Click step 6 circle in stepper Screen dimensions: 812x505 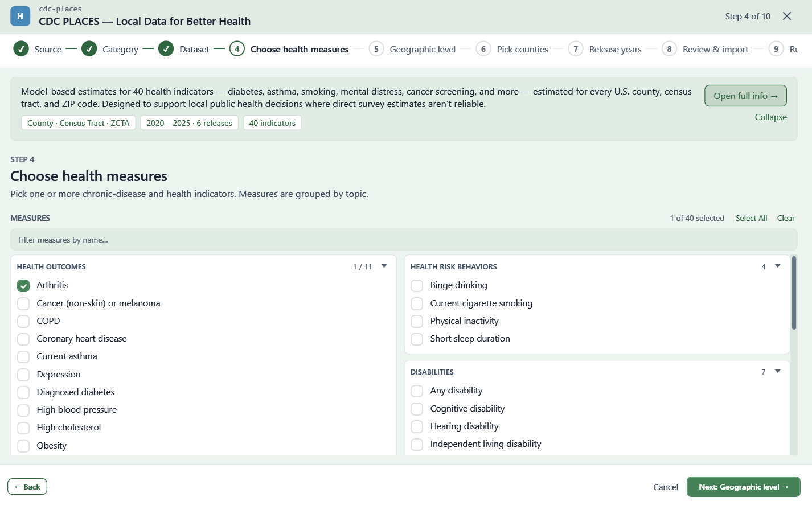(483, 49)
